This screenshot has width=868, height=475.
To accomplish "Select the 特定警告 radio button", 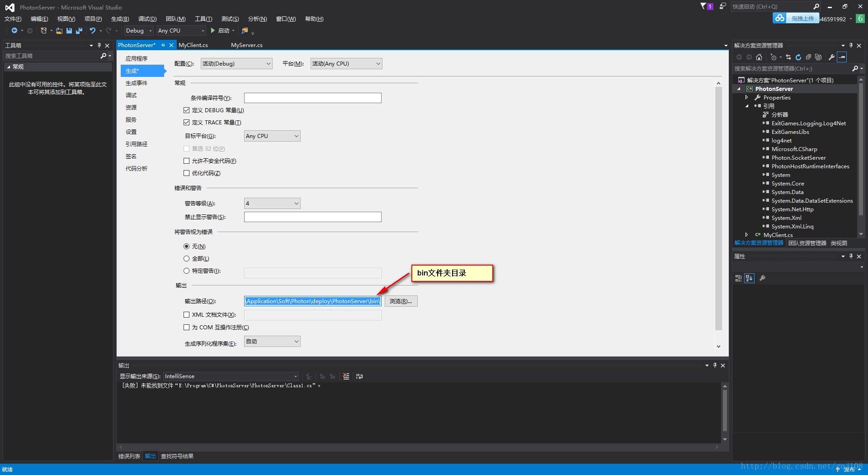I will pyautogui.click(x=186, y=271).
